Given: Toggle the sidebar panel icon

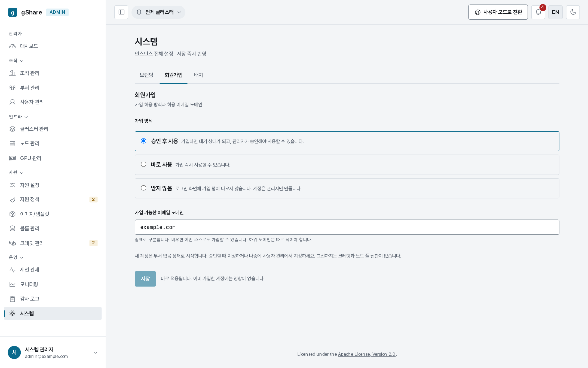Looking at the screenshot, I should [121, 12].
